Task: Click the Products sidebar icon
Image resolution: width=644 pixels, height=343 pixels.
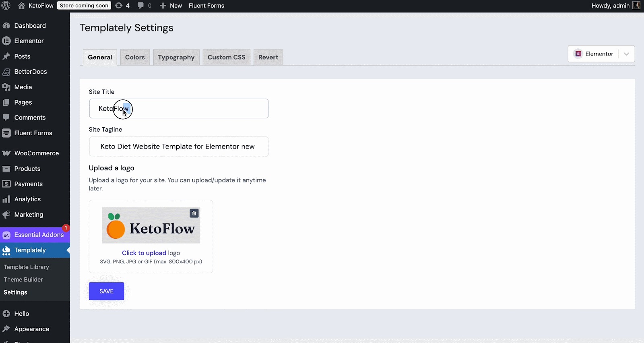Action: point(6,169)
